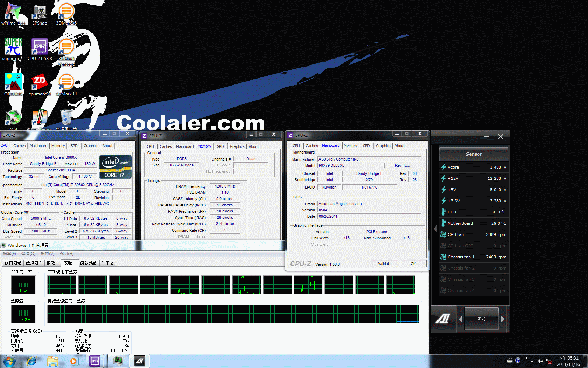Viewport: 588px width, 368px height.
Task: Click the 記憶體 memory usage meter showing 1.63 GB
Action: pyautogui.click(x=23, y=314)
